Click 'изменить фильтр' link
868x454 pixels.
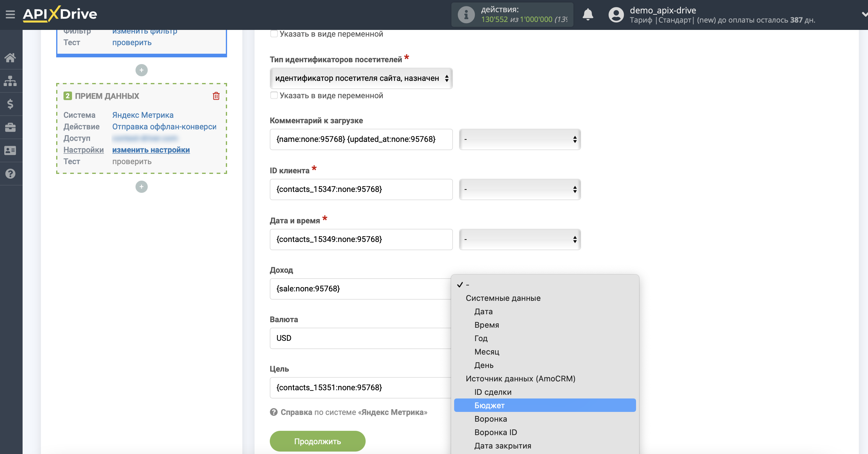tap(145, 32)
